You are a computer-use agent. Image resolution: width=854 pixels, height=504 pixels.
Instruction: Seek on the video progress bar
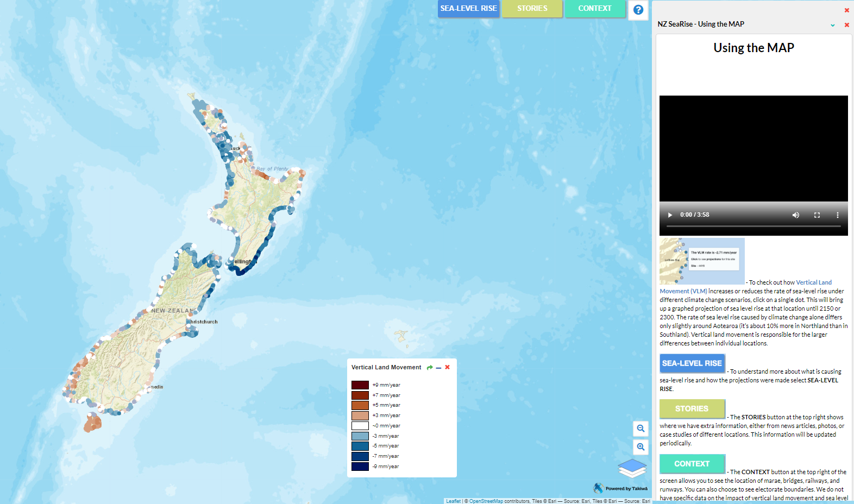tap(753, 226)
